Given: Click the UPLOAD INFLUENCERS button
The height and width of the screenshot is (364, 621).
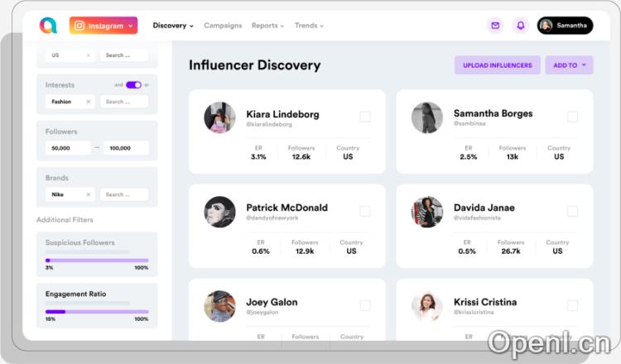Looking at the screenshot, I should coord(497,65).
